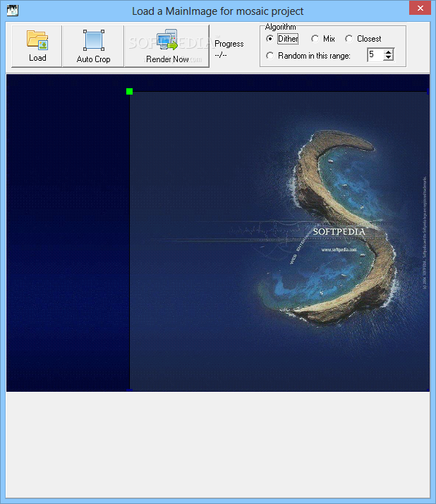The width and height of the screenshot is (436, 504).
Task: Pick the Closest algorithm radio button
Action: click(x=363, y=39)
